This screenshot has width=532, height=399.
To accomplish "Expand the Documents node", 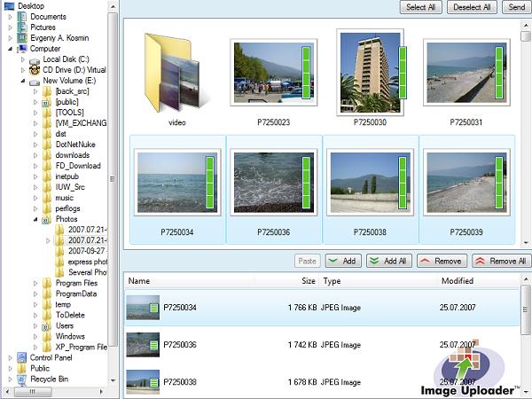I will coord(10,17).
